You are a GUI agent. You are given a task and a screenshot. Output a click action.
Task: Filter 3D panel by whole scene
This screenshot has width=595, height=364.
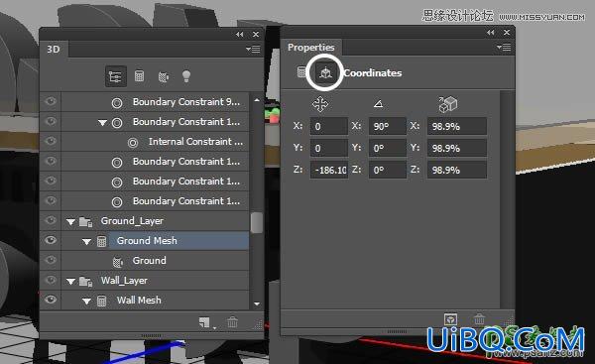(115, 76)
